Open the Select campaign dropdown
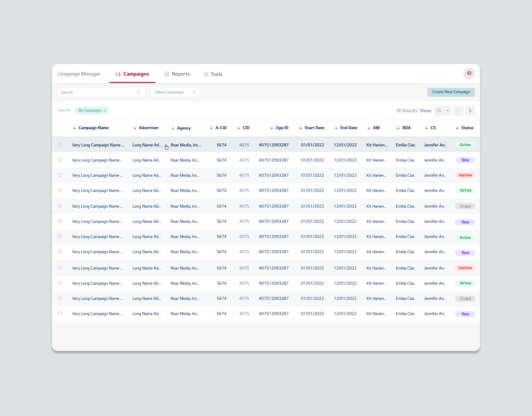Viewport: 532px width, 416px height. (x=175, y=92)
